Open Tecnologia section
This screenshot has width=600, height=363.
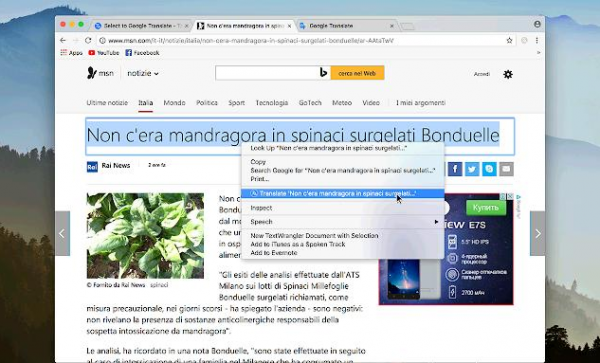[272, 103]
